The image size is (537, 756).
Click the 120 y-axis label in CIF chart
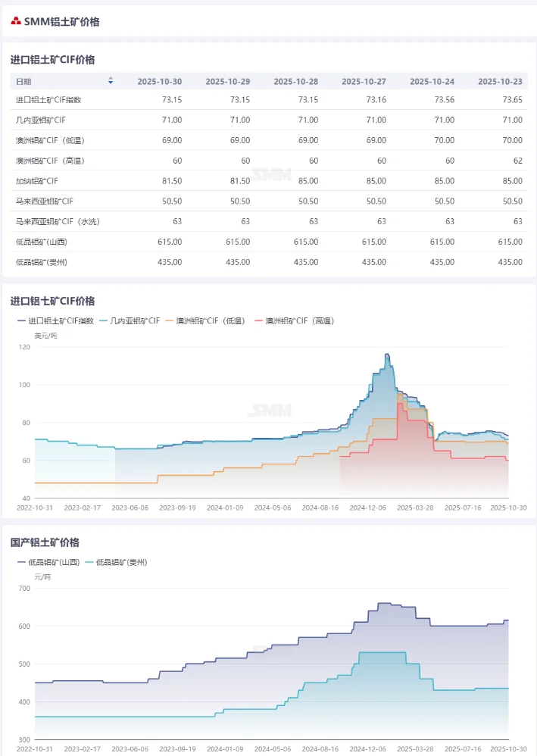(x=24, y=347)
